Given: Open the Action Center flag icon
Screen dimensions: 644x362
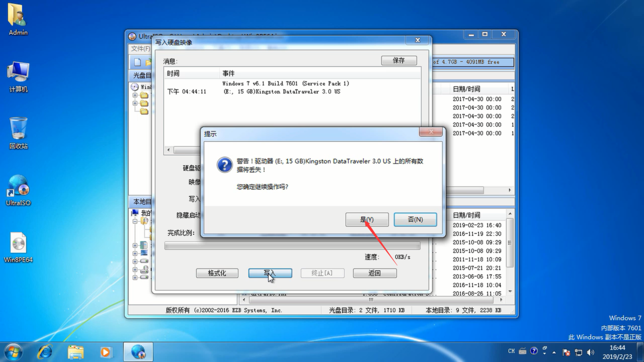Looking at the screenshot, I should (566, 352).
